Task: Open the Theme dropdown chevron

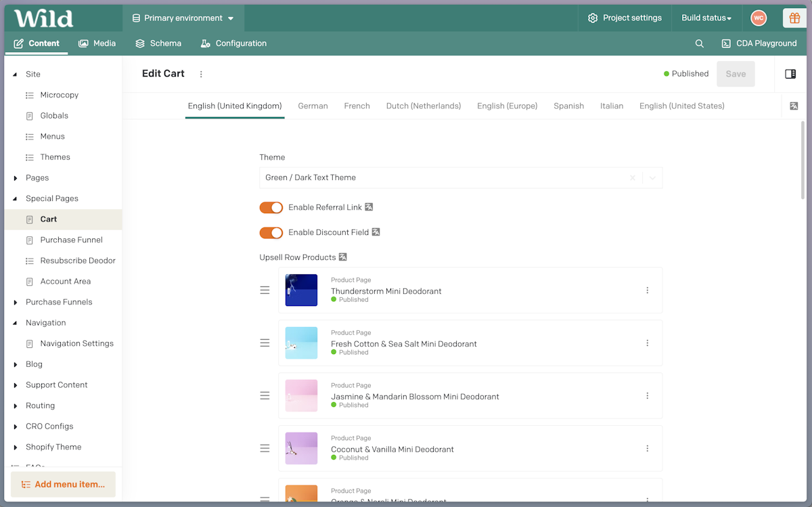Action: tap(652, 178)
